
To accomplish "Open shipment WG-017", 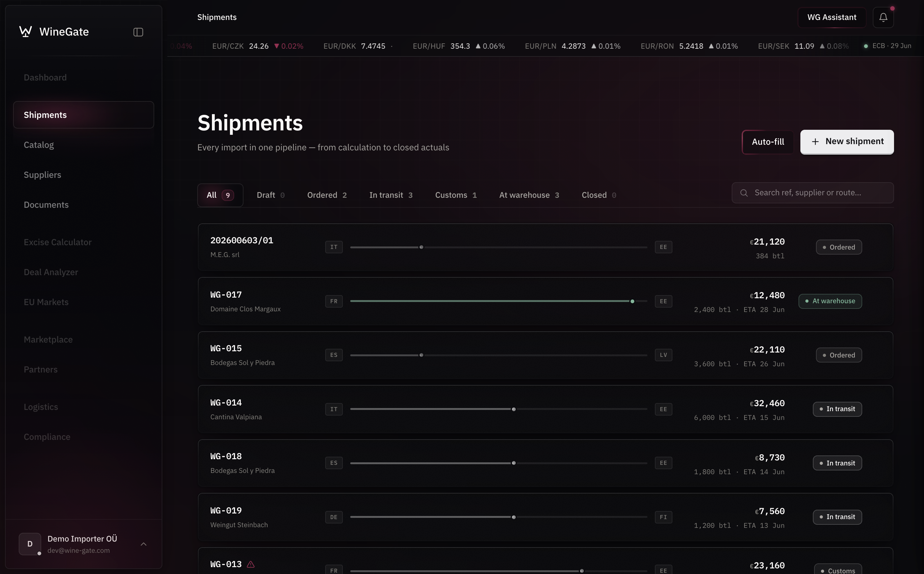I will [x=545, y=301].
